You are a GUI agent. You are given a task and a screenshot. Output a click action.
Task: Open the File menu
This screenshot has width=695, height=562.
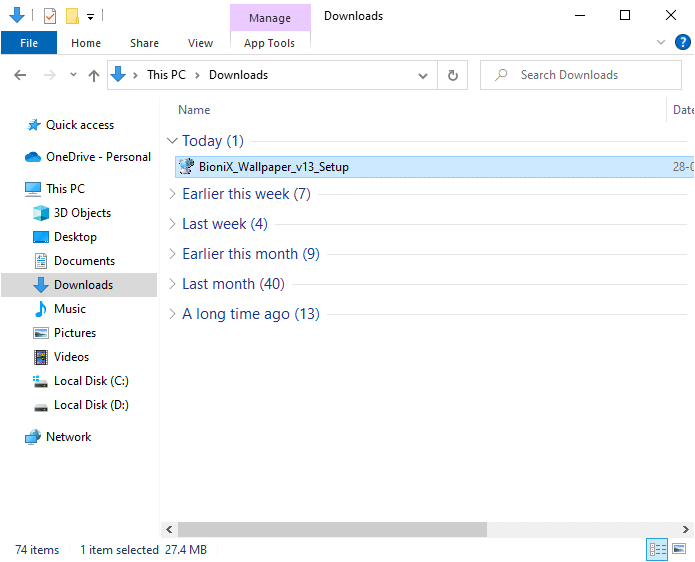pyautogui.click(x=29, y=43)
